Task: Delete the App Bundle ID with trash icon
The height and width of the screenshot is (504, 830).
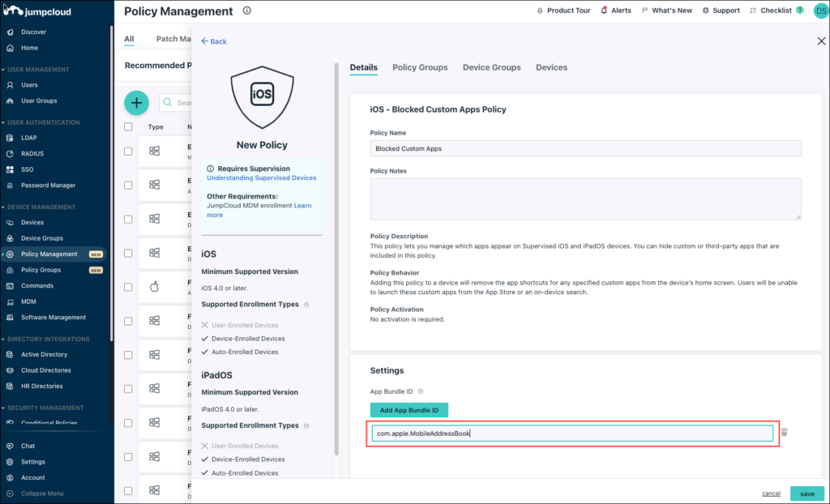Action: (x=784, y=433)
